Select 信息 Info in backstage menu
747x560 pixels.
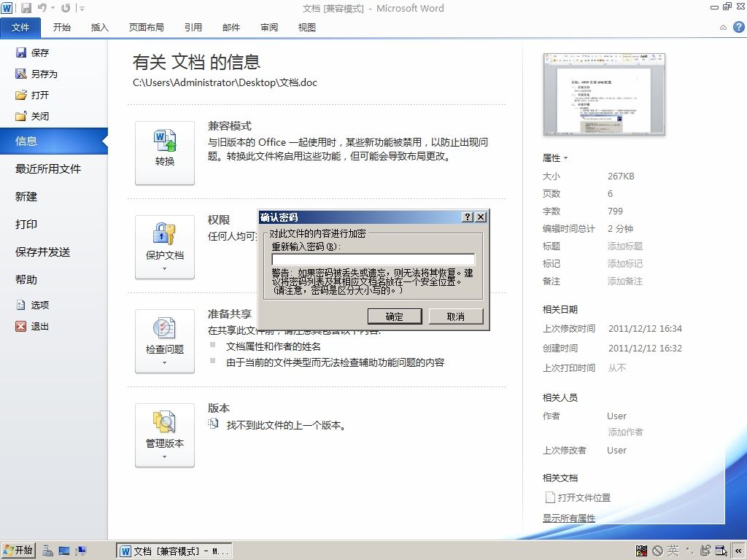tap(54, 141)
